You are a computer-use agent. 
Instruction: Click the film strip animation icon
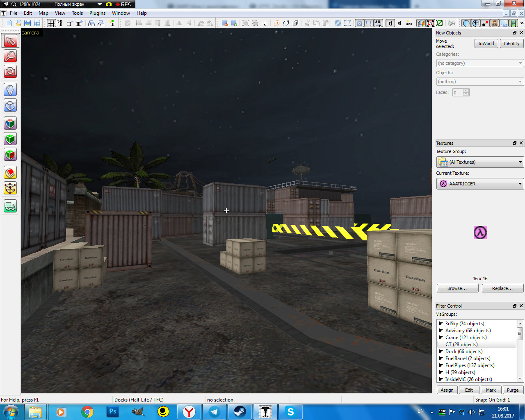[x=513, y=23]
